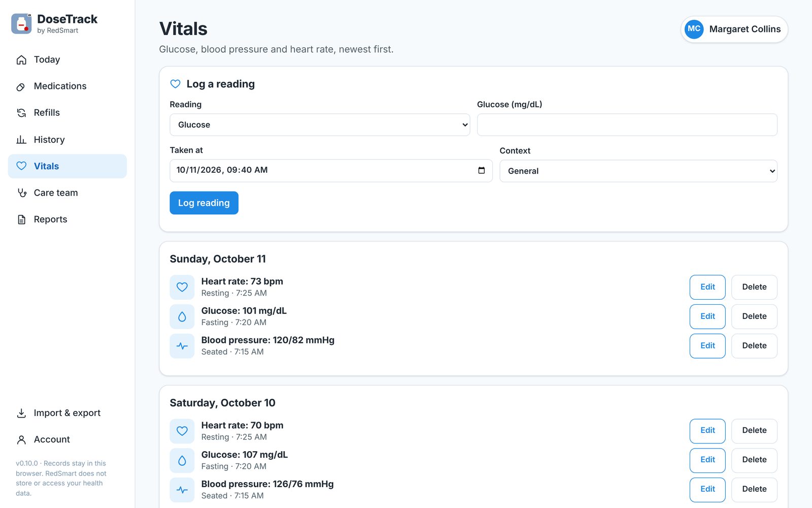Open the Context dropdown

(638, 171)
